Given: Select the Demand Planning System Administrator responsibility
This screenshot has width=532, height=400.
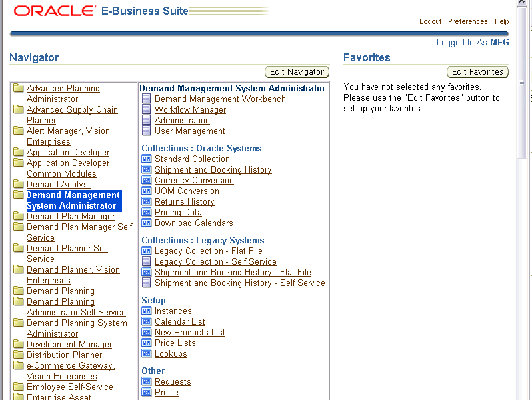Looking at the screenshot, I should [77, 329].
